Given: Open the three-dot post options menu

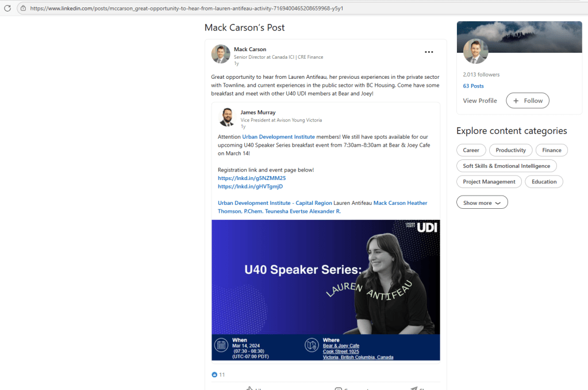Looking at the screenshot, I should [x=429, y=52].
